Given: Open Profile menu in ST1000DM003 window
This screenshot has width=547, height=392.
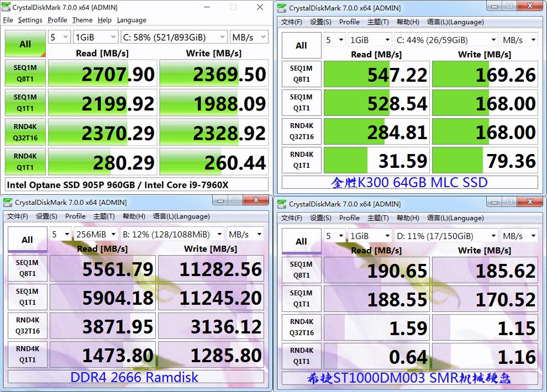Looking at the screenshot, I should (x=349, y=218).
